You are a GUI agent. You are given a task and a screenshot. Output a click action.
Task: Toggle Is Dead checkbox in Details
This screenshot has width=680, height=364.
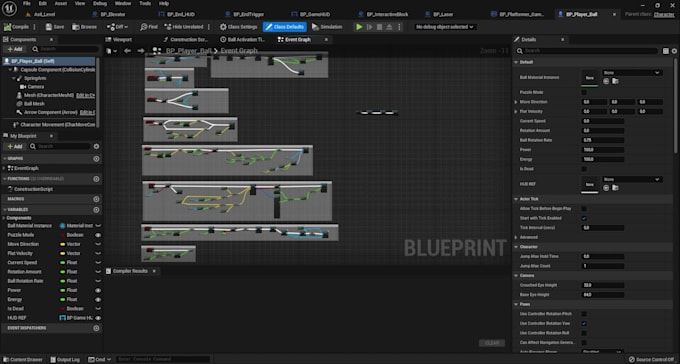coord(584,169)
